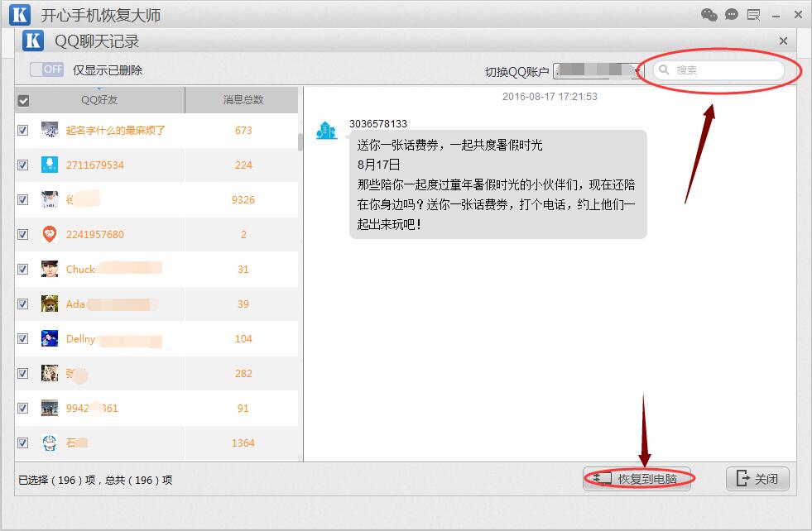Image resolution: width=812 pixels, height=531 pixels.
Task: Click avatar of contact 2241957680
Action: point(50,234)
